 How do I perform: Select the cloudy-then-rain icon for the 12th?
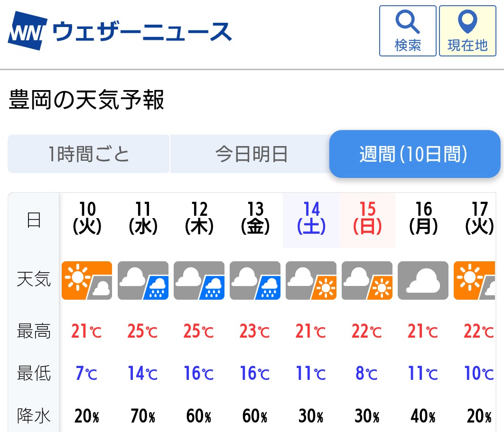pyautogui.click(x=199, y=280)
